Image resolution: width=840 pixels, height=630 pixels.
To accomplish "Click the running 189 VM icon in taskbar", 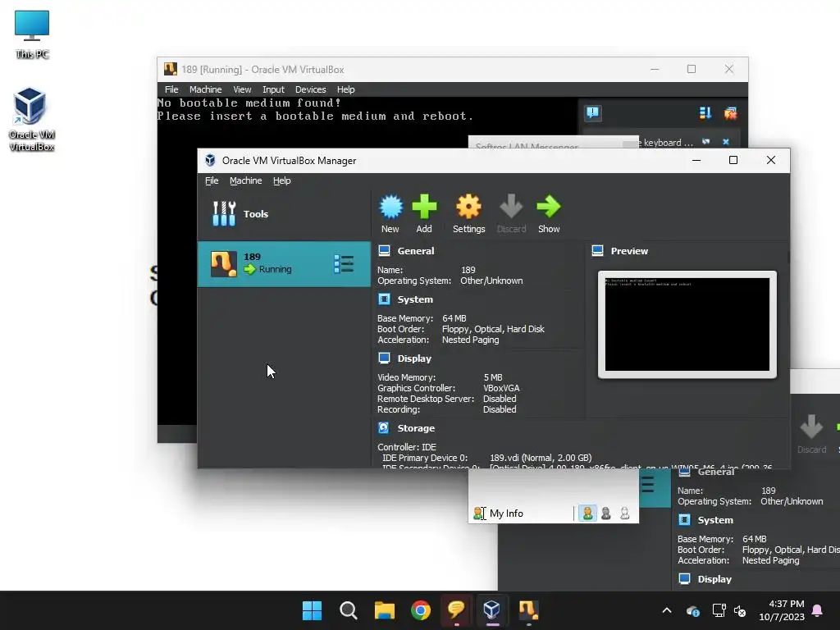I will (528, 609).
